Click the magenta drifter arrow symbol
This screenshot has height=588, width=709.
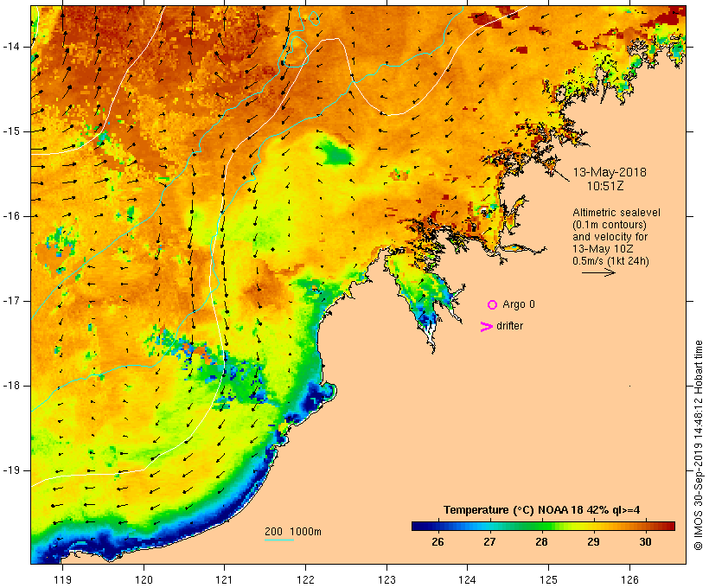click(486, 327)
